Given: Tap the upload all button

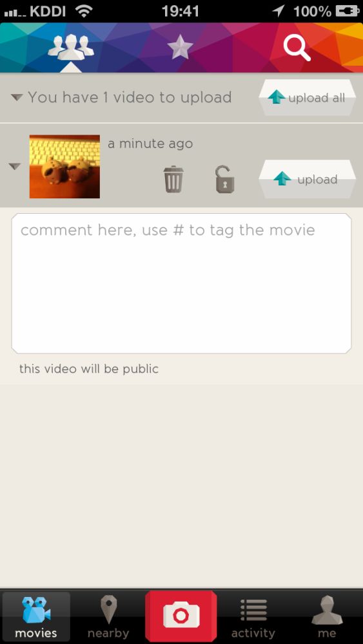Looking at the screenshot, I should coord(307,98).
